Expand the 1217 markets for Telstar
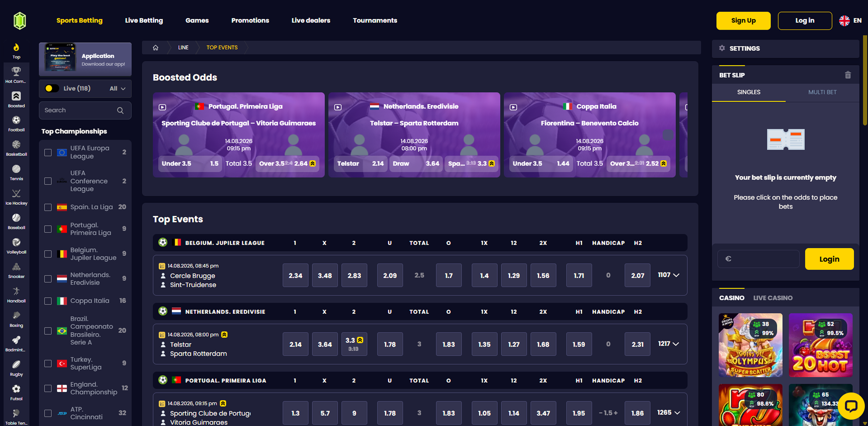 (x=669, y=344)
